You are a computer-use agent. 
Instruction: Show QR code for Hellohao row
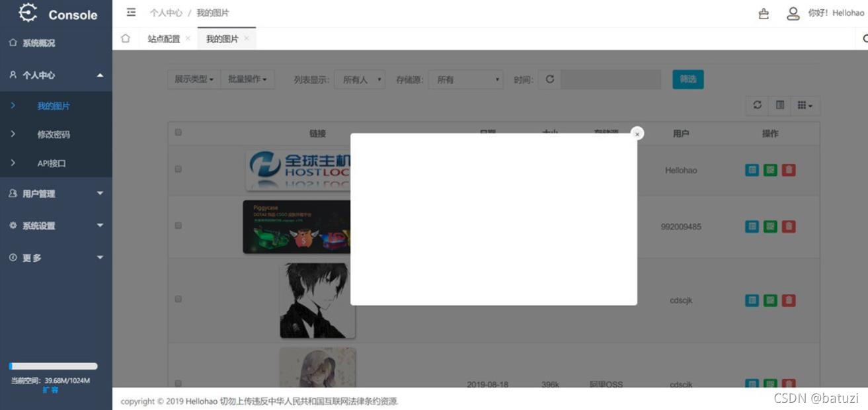[770, 170]
